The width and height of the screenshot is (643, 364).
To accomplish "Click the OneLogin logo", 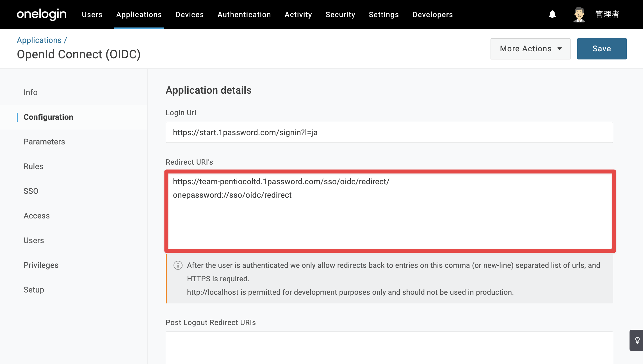I will point(42,14).
